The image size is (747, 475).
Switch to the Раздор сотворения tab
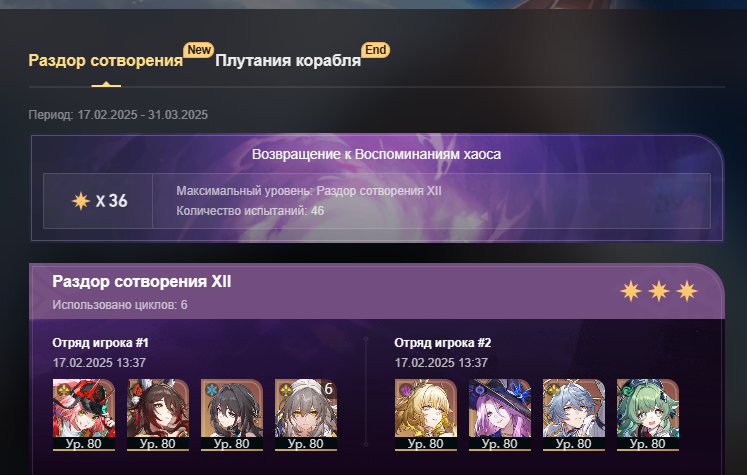(106, 61)
